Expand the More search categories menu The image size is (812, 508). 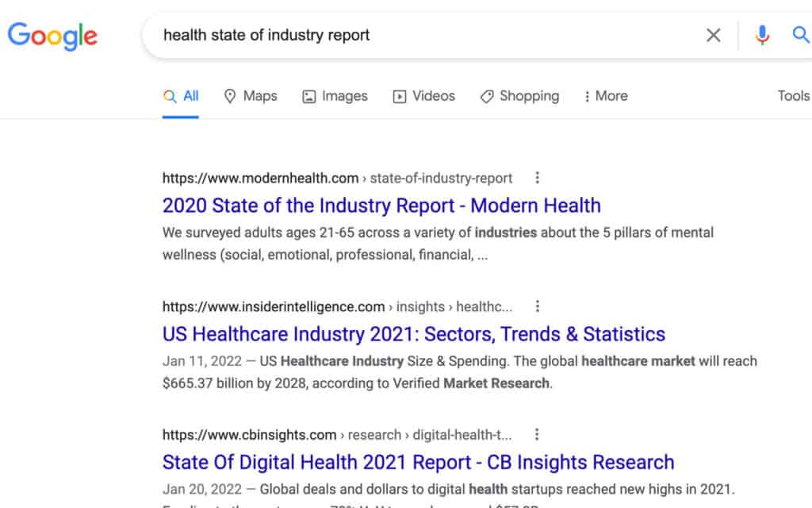(605, 95)
